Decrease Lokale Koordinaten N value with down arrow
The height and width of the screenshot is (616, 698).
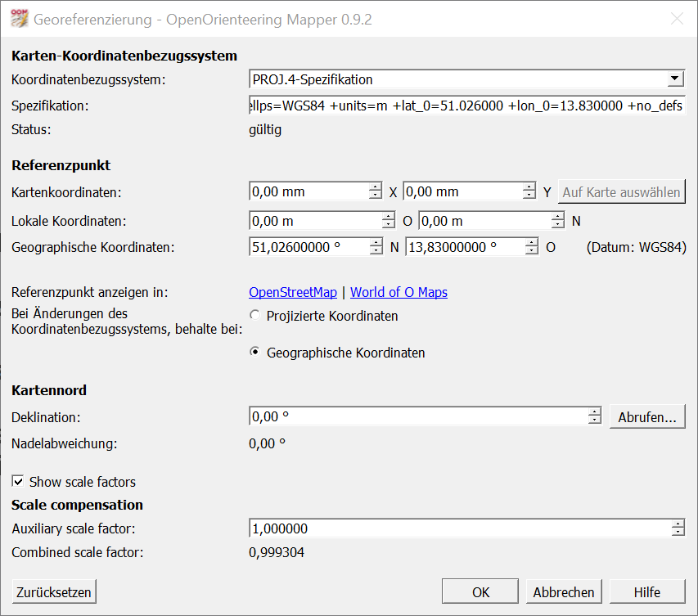(x=558, y=226)
